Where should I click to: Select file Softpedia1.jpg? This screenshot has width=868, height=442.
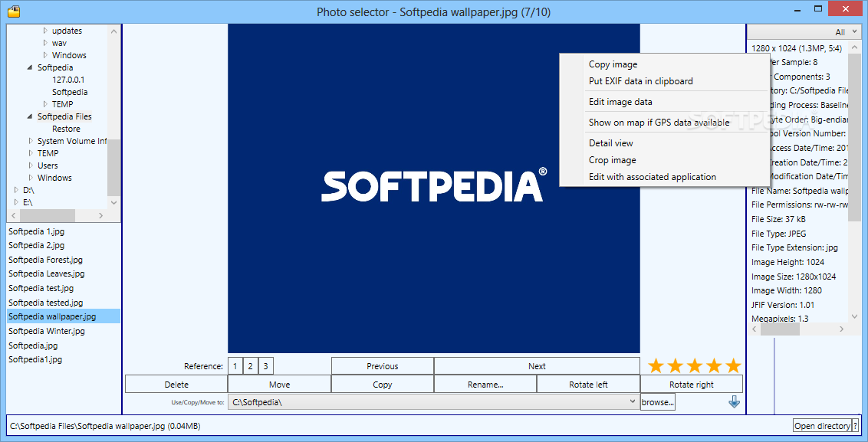point(35,359)
